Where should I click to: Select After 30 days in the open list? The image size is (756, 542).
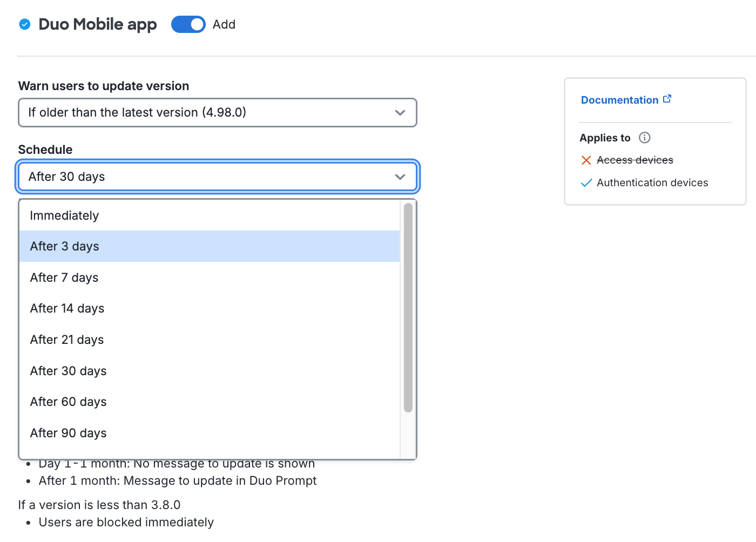tap(68, 371)
